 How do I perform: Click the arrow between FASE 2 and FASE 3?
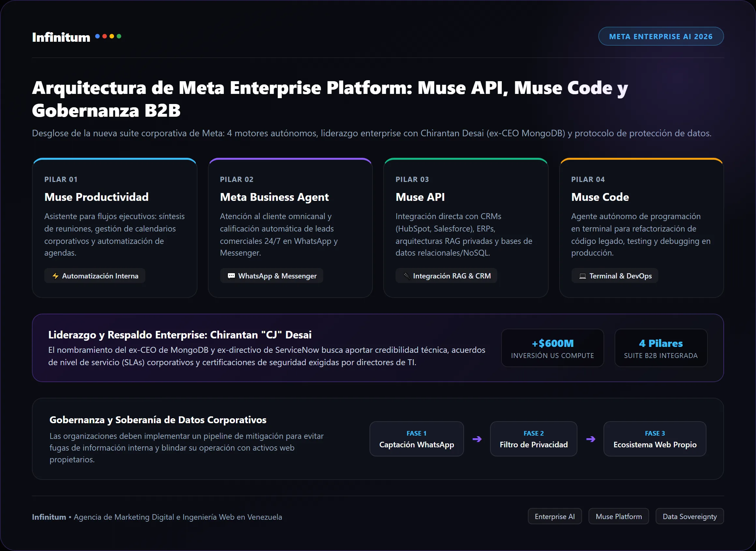point(591,439)
